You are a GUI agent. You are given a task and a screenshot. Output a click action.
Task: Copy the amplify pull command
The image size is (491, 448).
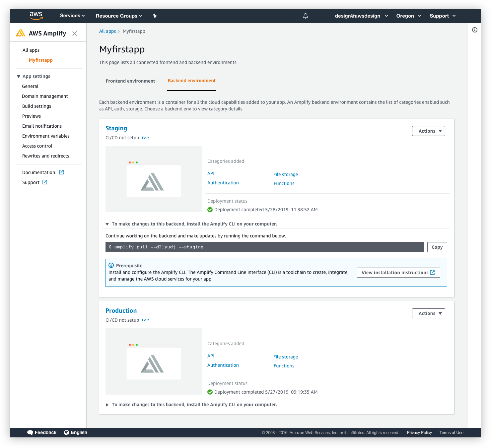(x=437, y=247)
